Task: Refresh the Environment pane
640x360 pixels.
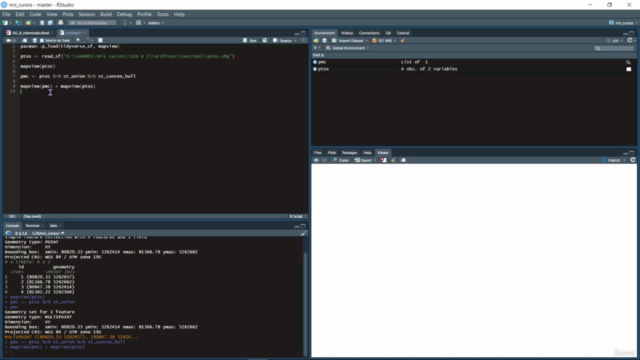Action: (x=630, y=40)
